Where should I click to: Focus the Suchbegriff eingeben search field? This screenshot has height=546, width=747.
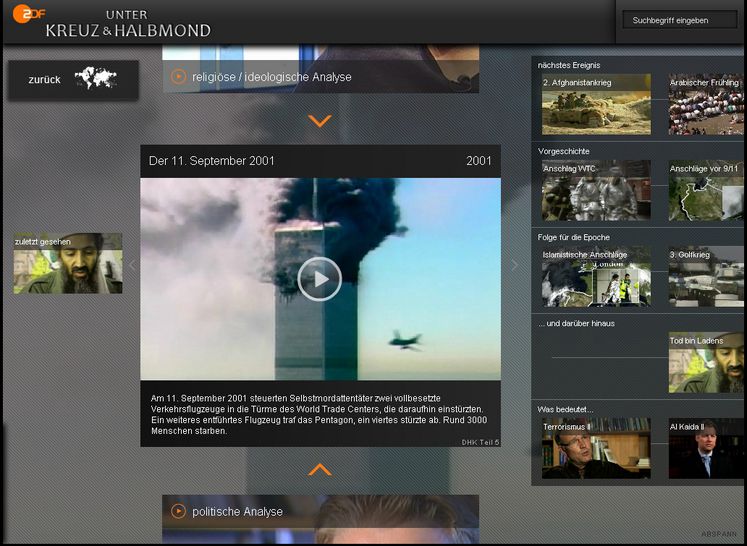pyautogui.click(x=680, y=20)
